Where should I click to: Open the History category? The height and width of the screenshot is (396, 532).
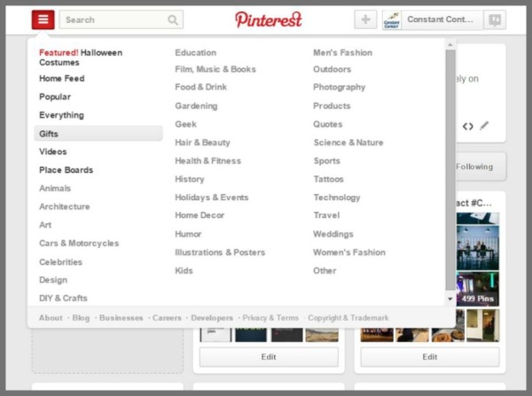(x=190, y=179)
